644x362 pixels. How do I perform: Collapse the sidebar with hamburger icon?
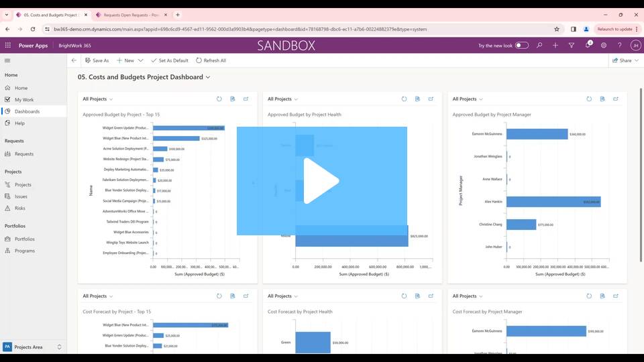tap(7, 60)
